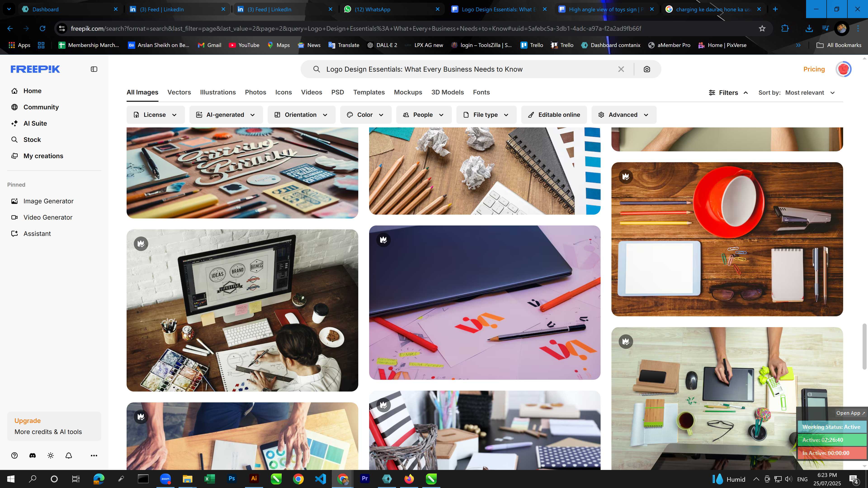Expand the Color filter dropdown
868x488 pixels.
coord(366,115)
